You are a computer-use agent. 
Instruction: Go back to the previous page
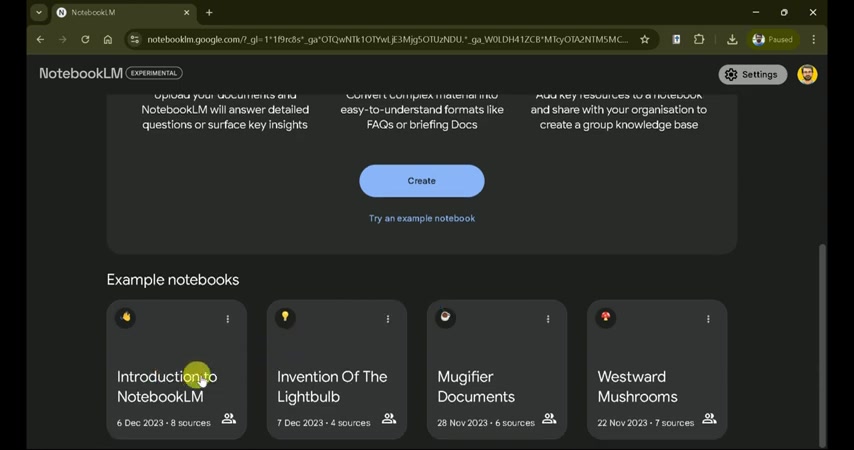point(40,39)
